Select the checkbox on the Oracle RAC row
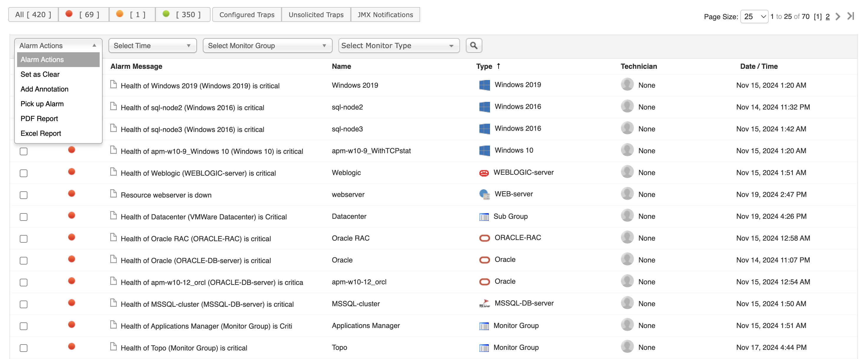This screenshot has width=868, height=359. (x=23, y=239)
